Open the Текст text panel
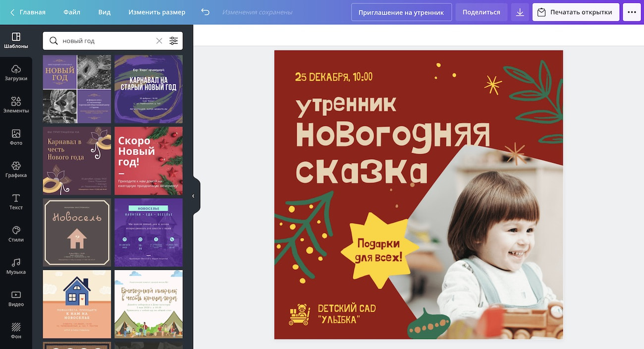The image size is (644, 349). [x=16, y=202]
